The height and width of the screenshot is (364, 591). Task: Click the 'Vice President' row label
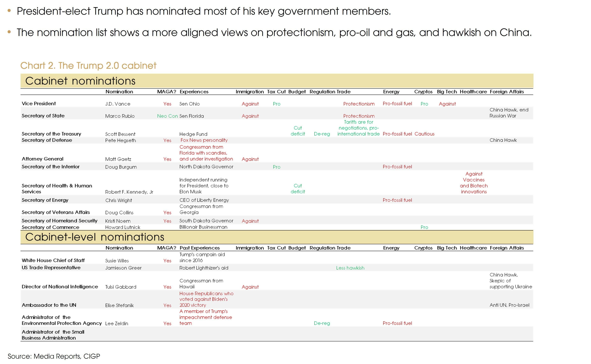39,103
